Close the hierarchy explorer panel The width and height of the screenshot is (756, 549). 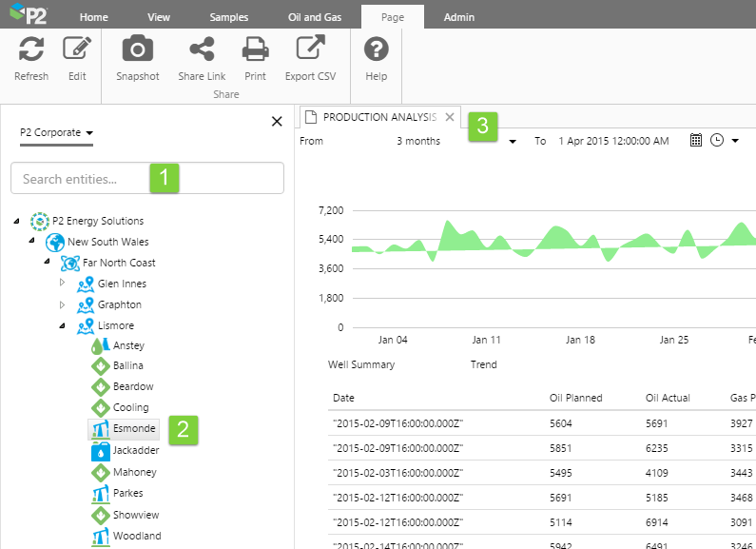[277, 121]
